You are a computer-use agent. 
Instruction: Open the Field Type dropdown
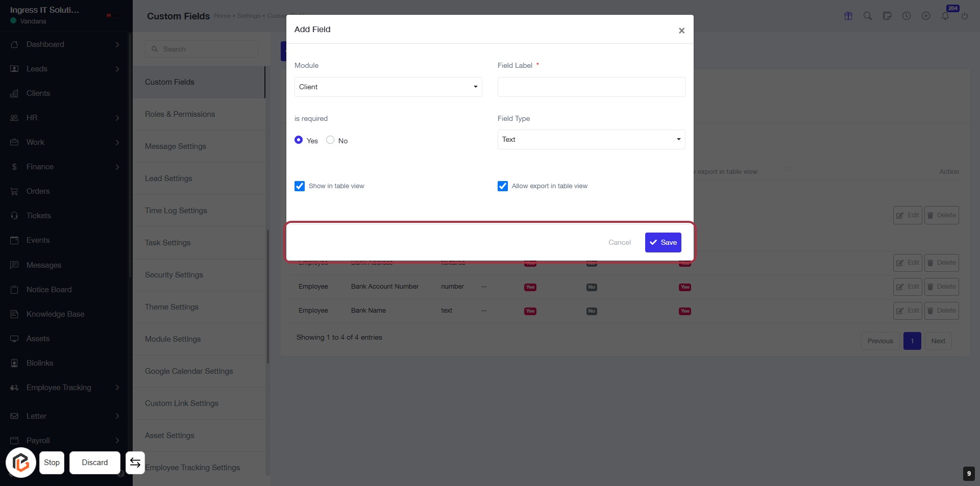[x=591, y=139]
